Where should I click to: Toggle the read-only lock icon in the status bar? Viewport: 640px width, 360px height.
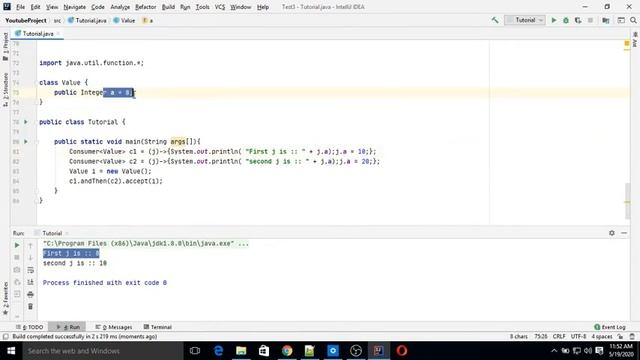tap(620, 337)
